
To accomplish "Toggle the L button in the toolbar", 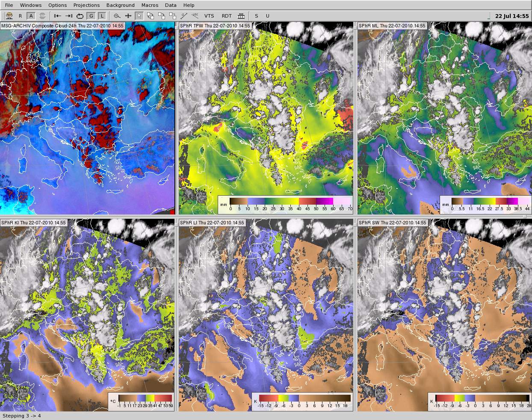I will [102, 16].
